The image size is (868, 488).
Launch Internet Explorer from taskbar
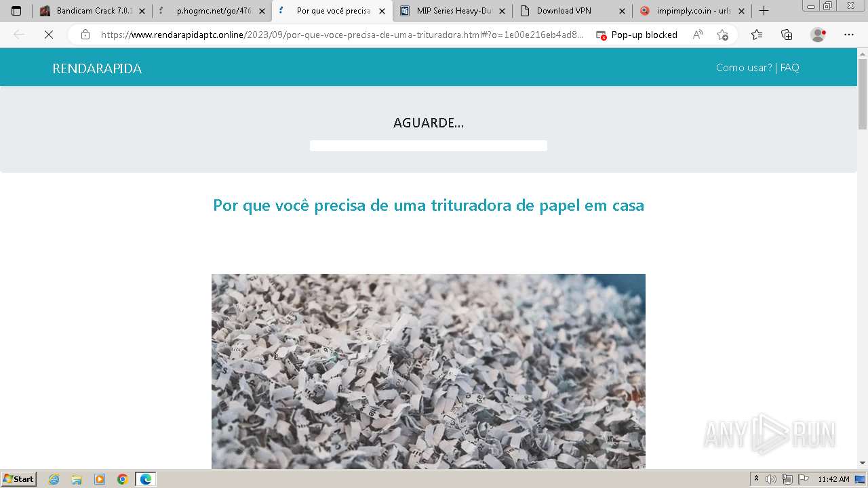(54, 479)
